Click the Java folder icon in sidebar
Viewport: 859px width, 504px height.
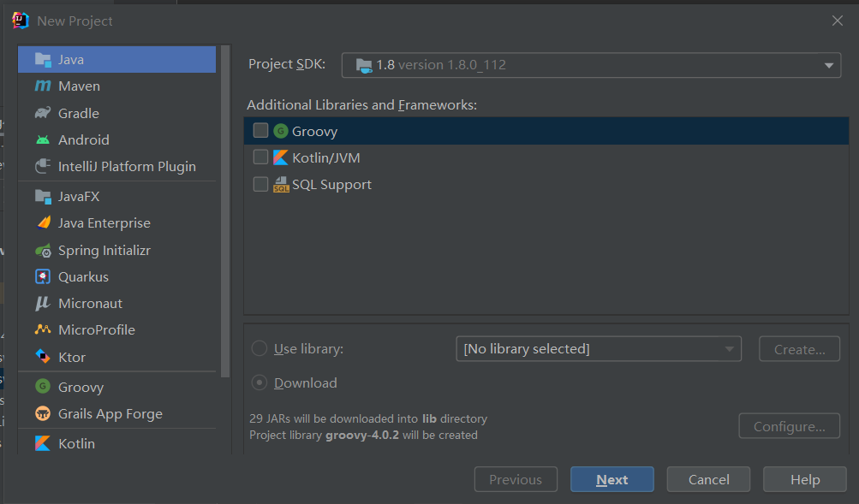tap(43, 60)
